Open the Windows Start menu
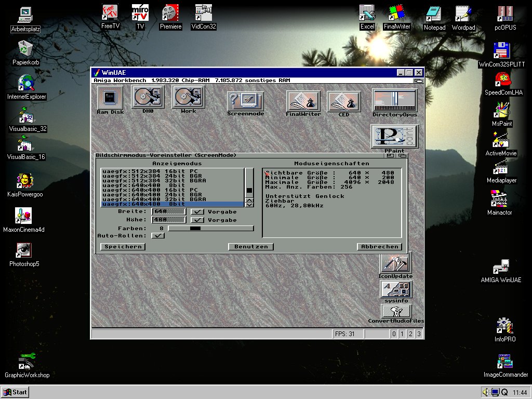The height and width of the screenshot is (399, 532). click(x=15, y=392)
